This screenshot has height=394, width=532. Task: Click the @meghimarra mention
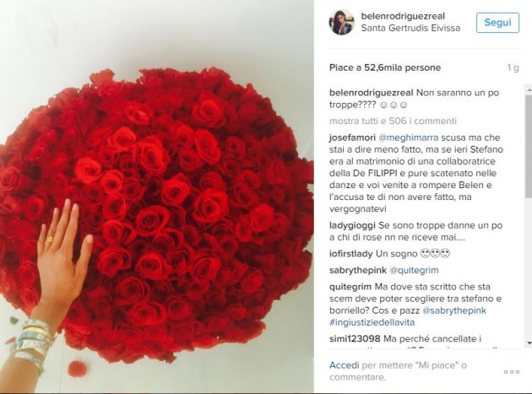point(409,138)
